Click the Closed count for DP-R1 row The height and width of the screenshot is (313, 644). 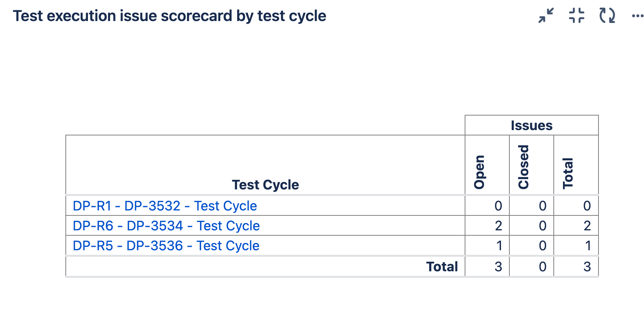pyautogui.click(x=542, y=206)
